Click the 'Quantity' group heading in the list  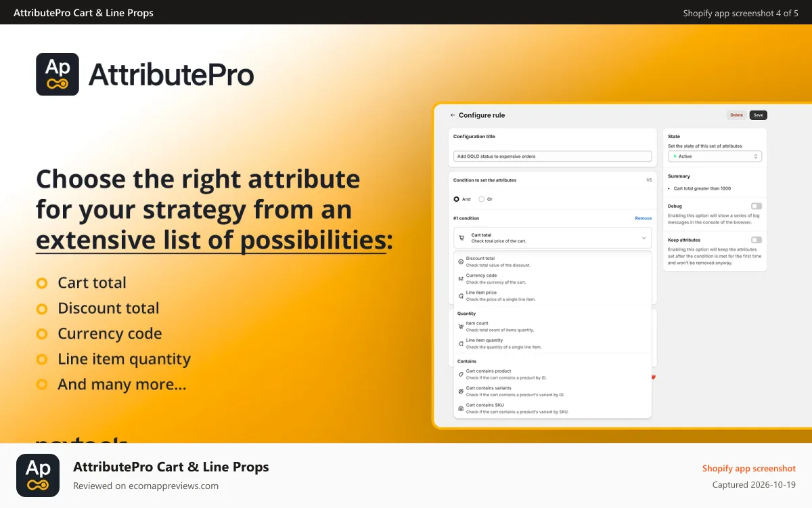[467, 314]
